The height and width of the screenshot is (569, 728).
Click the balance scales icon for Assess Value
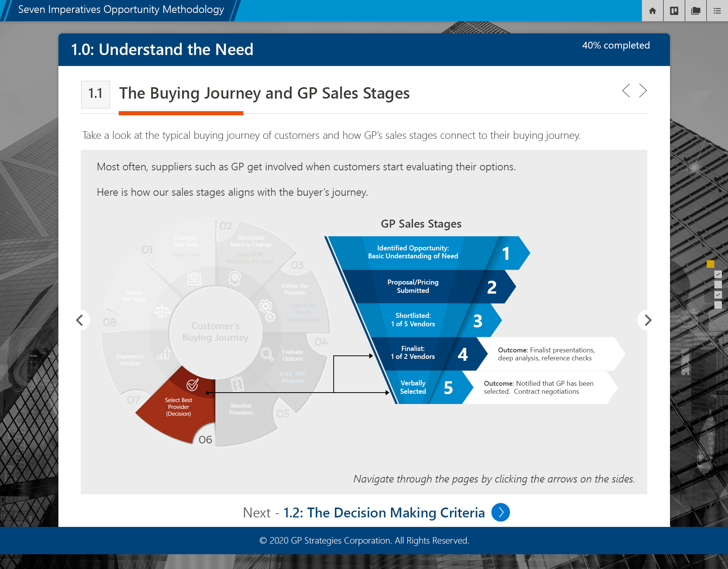point(162,311)
